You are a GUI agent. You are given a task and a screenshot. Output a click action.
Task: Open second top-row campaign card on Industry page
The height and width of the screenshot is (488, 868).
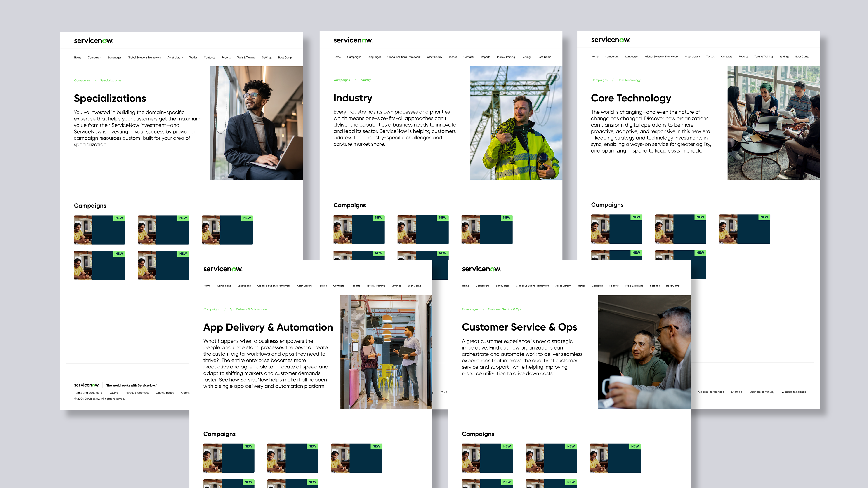click(x=423, y=230)
